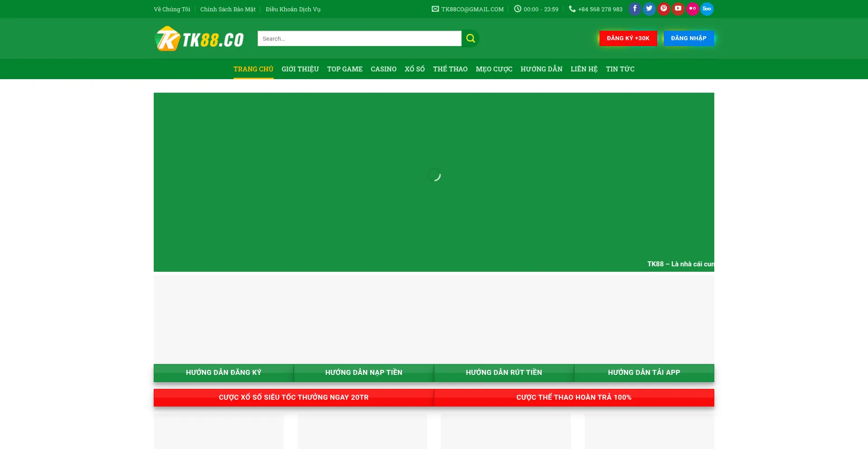Open the YouTube social icon
Image resolution: width=868 pixels, height=449 pixels.
[x=678, y=9]
